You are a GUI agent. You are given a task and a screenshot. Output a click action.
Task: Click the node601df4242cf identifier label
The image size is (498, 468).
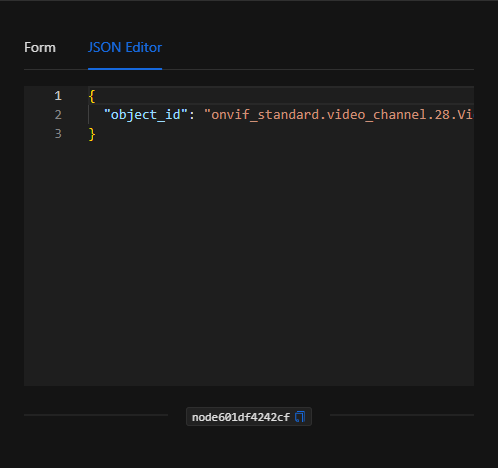coord(241,417)
